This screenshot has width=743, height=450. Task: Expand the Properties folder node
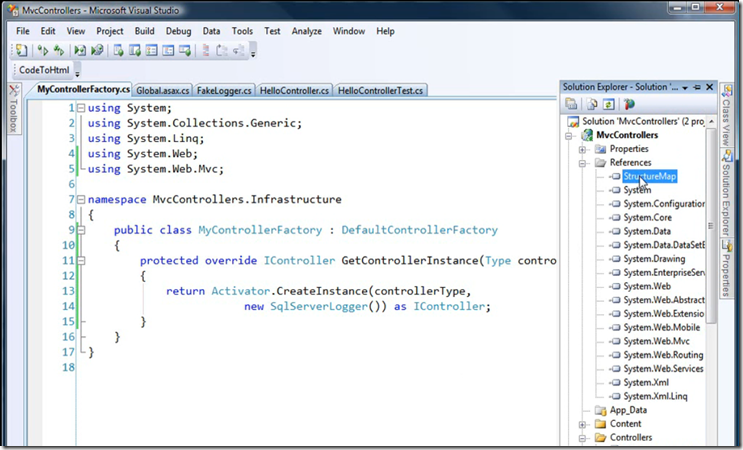point(582,150)
